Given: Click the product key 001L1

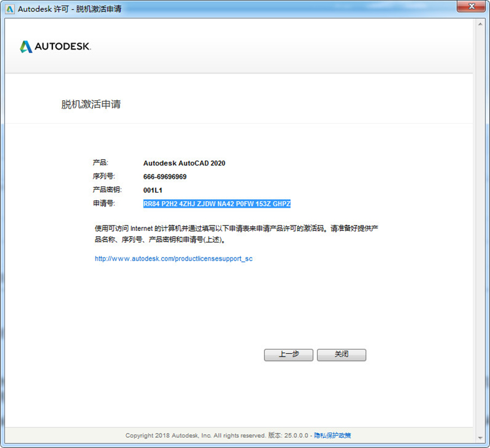Looking at the screenshot, I should (153, 191).
